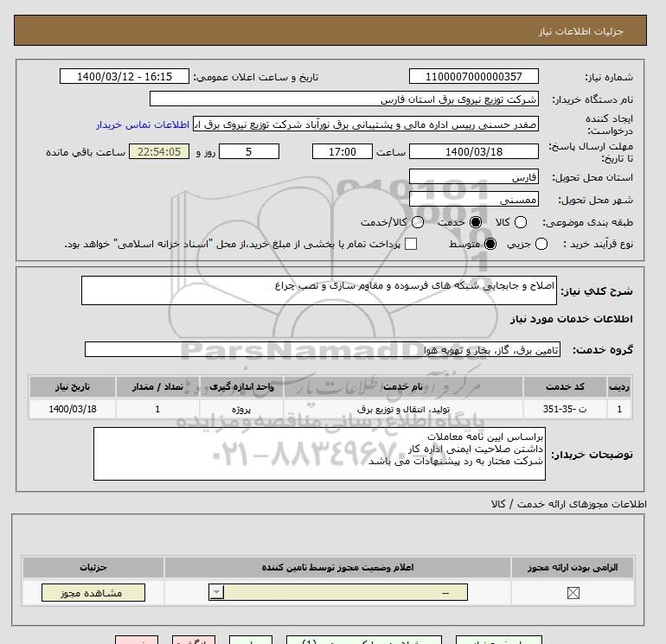
Task: Click the service group field (تامین برق، گاز)
Action: pos(323,349)
